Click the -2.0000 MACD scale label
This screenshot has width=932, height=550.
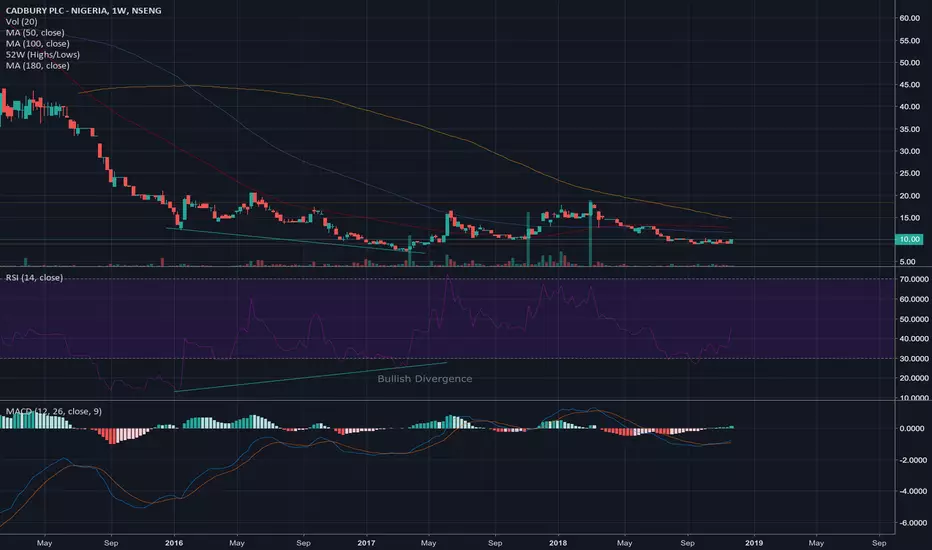912,460
